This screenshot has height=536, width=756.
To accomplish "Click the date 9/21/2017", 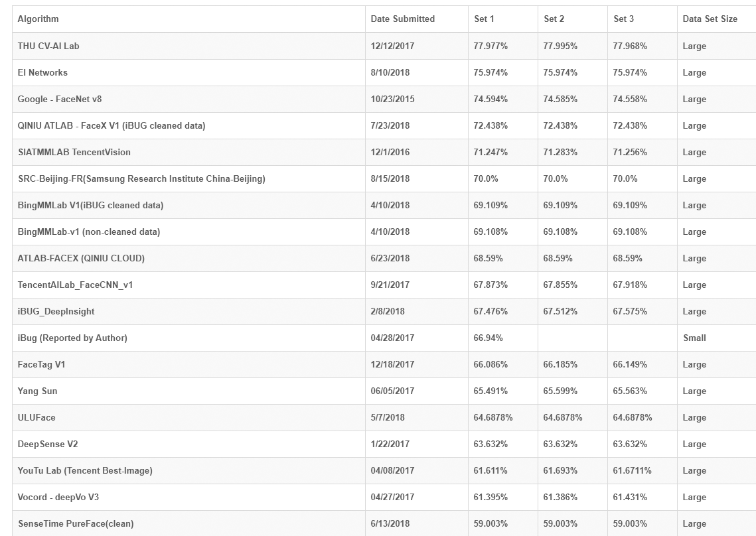I will point(390,285).
